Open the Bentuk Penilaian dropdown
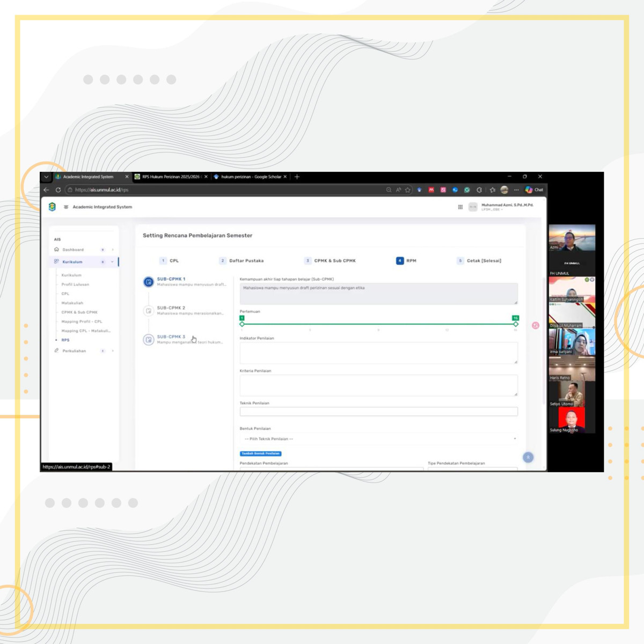The image size is (644, 644). click(x=379, y=439)
